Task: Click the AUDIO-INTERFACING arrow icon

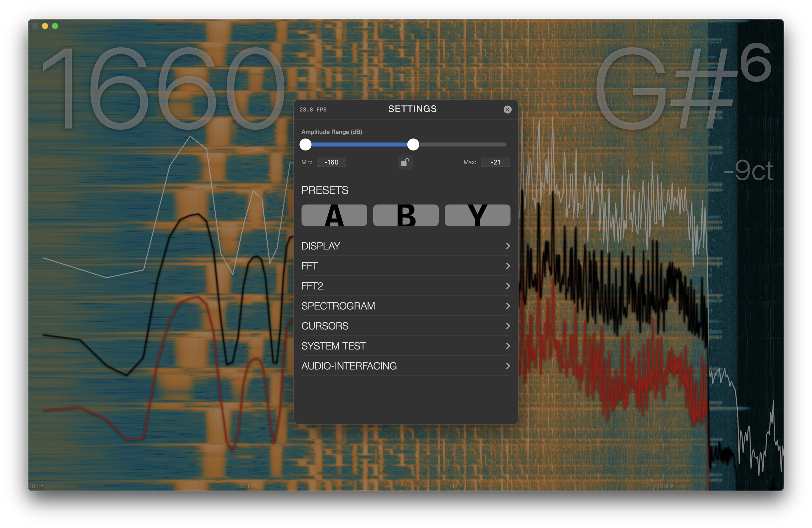Action: [508, 366]
